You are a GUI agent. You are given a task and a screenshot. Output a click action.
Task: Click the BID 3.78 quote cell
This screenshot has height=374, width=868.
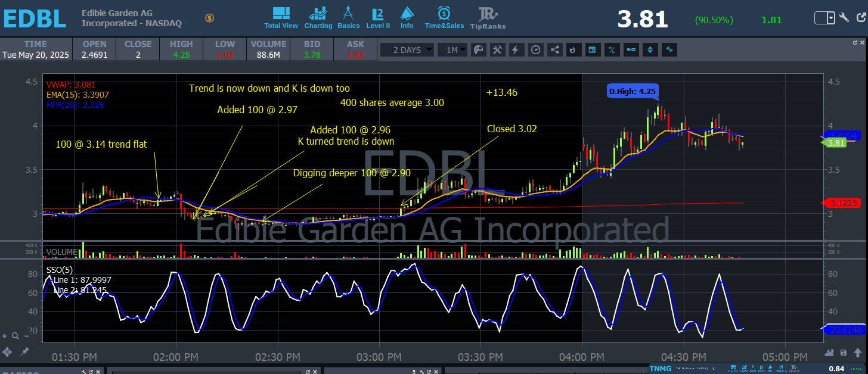(312, 49)
